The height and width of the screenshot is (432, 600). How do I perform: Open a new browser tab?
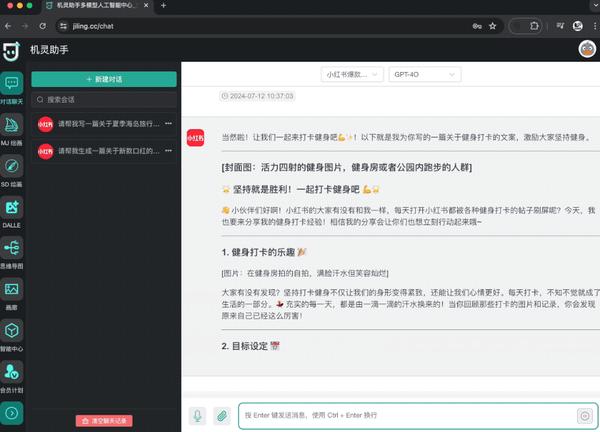163,5
